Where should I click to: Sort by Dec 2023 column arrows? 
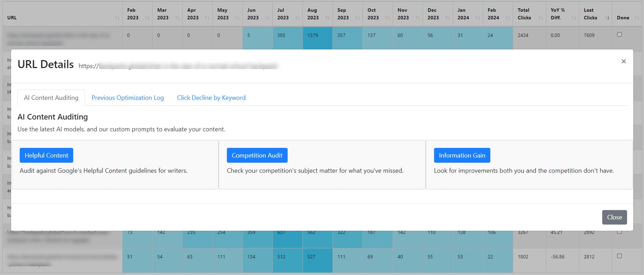click(x=448, y=18)
